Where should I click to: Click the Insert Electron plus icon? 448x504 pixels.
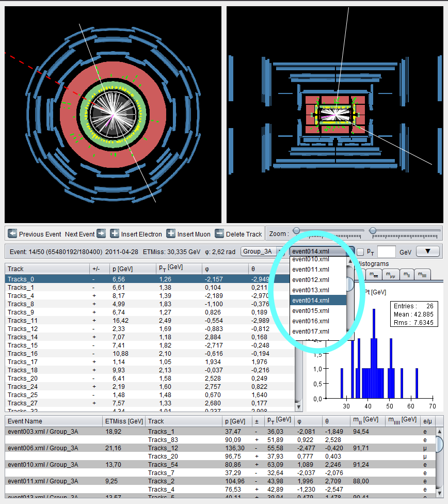[x=115, y=233]
